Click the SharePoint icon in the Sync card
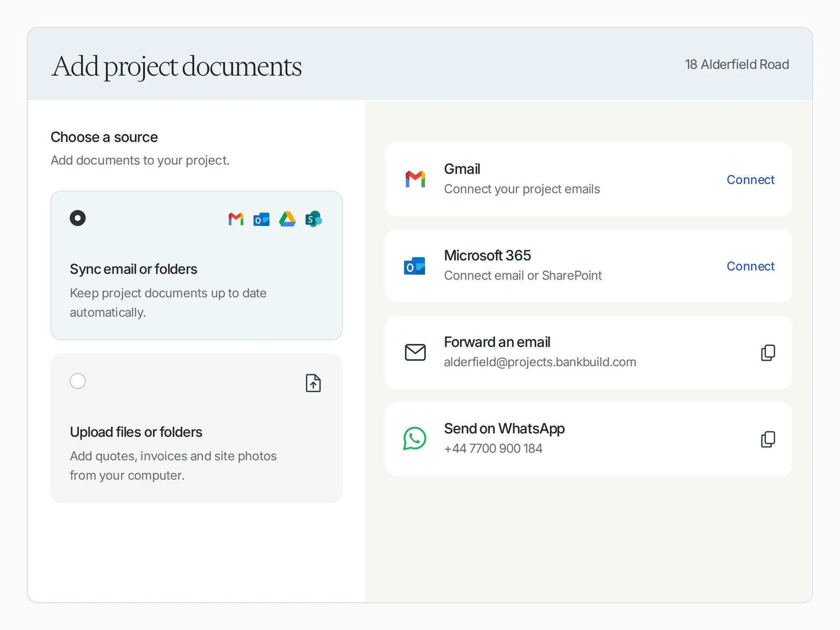The height and width of the screenshot is (630, 840). point(313,219)
